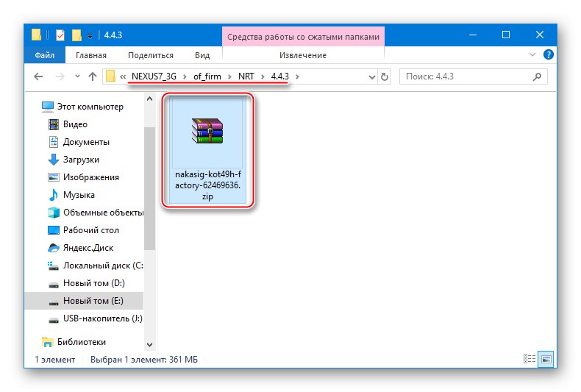Click NEXUS7_3G in the address path
Image resolution: width=581 pixels, height=392 pixels.
(154, 76)
